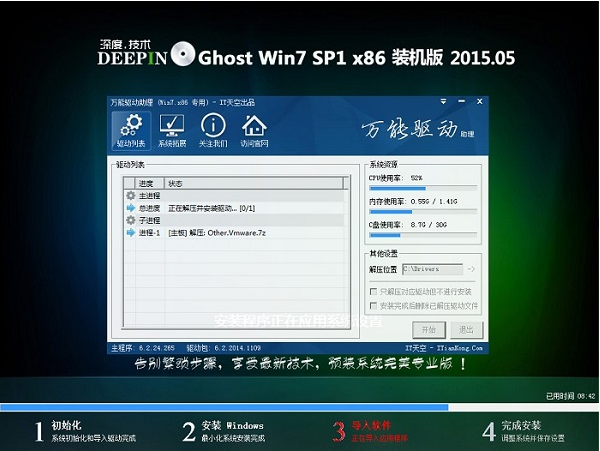Click red step 3 导入软件
Image resolution: width=600 pixels, height=451 pixels.
[370, 431]
